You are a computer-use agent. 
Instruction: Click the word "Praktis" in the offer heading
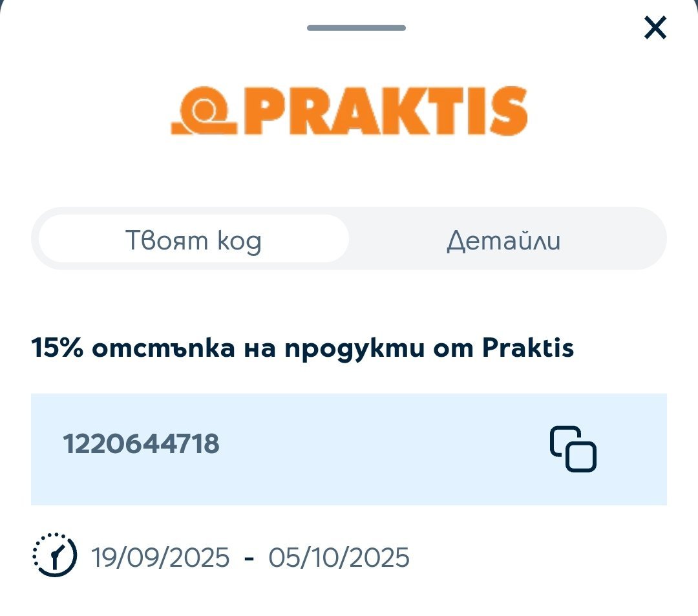point(528,349)
